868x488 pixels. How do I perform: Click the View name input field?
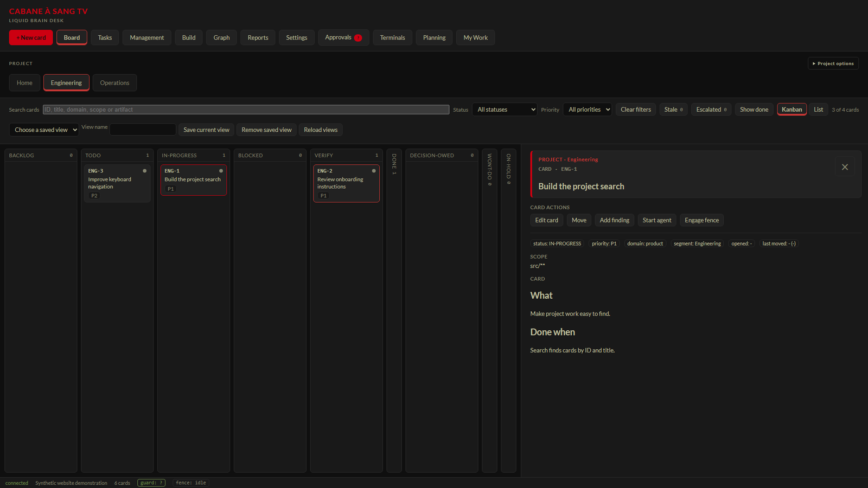(x=143, y=130)
